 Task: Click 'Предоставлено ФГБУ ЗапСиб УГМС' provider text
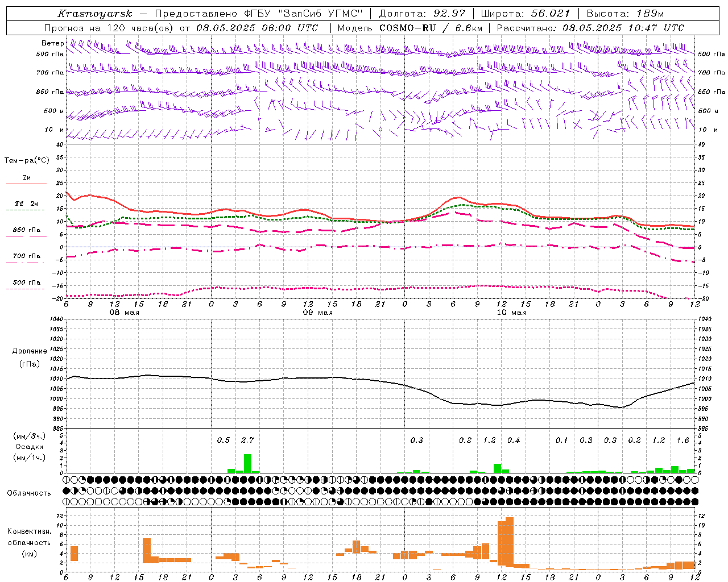pos(259,14)
